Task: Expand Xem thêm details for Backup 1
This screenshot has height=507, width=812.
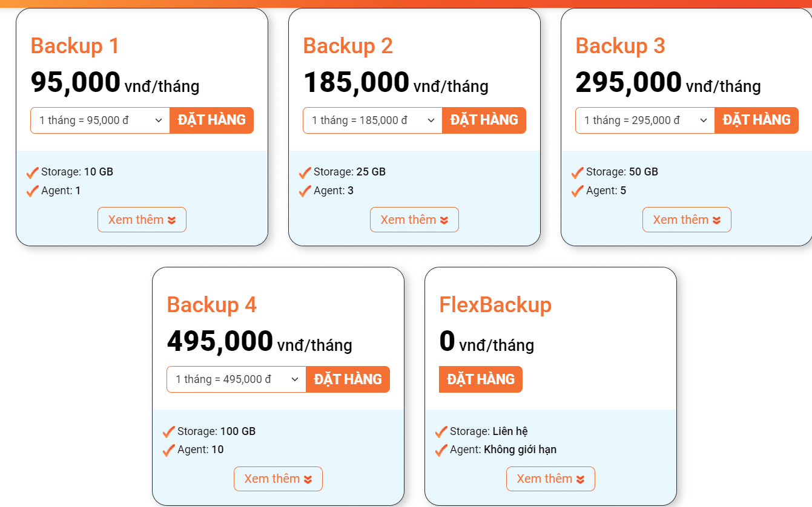Action: pos(142,220)
